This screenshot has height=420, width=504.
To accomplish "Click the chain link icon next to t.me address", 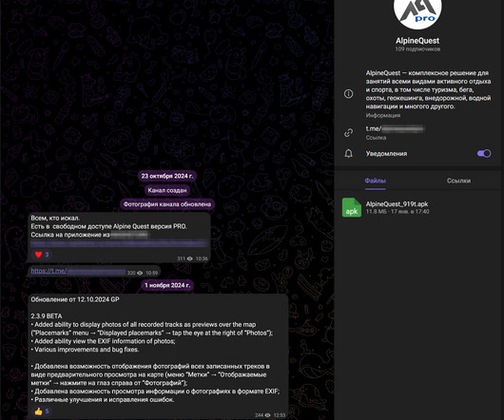I will click(x=348, y=132).
